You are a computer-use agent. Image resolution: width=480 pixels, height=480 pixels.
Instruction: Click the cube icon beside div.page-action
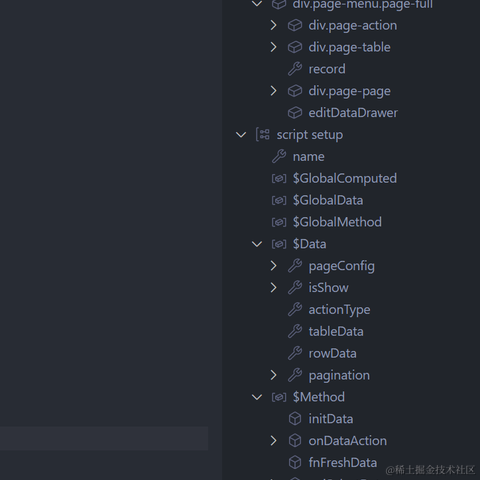[x=295, y=25]
